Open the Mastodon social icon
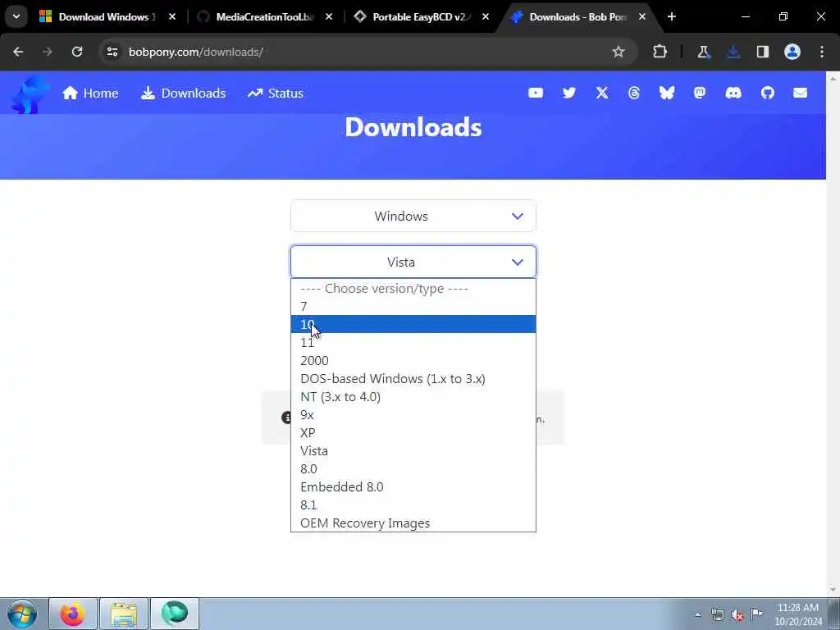This screenshot has height=630, width=840. (700, 94)
